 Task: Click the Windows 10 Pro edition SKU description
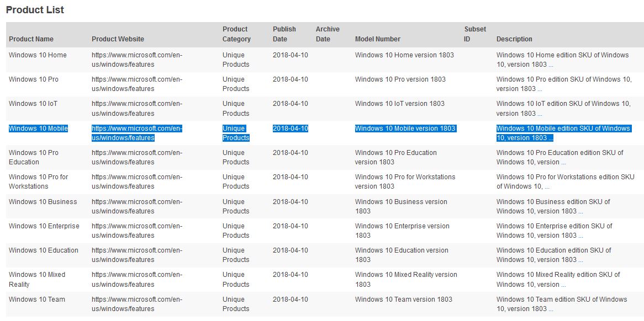564,84
